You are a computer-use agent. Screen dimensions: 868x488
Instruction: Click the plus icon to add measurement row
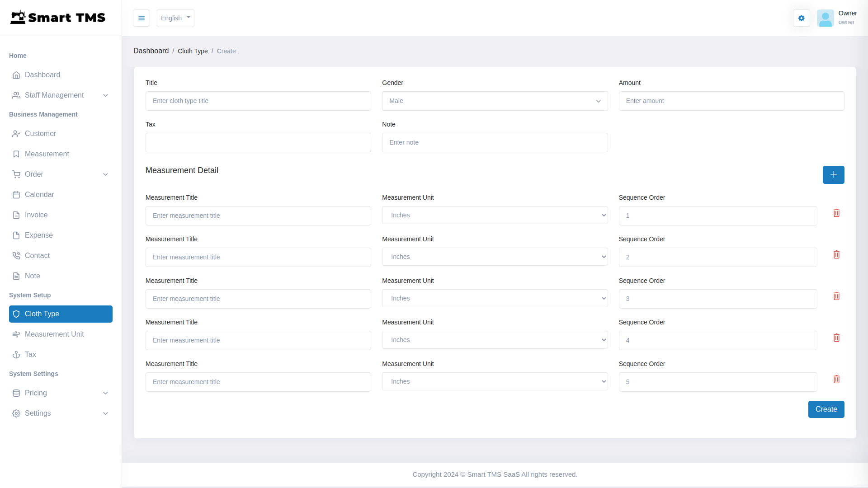[x=833, y=175]
